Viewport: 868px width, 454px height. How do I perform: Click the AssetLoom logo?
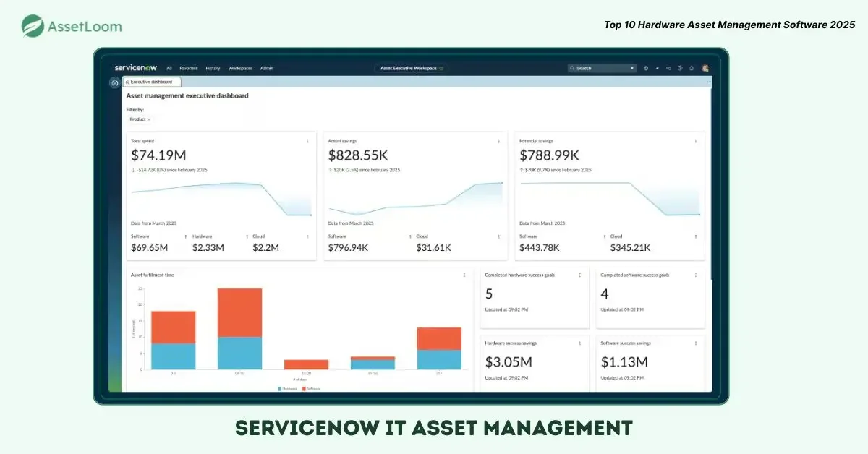(x=72, y=27)
